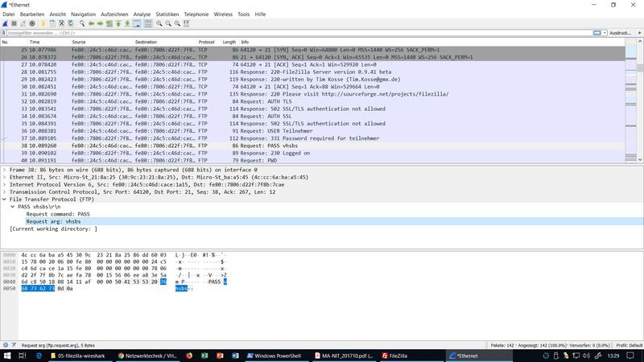The image size is (644, 362).
Task: Select packet 36 USER Teilnehmer row
Action: coord(312,131)
